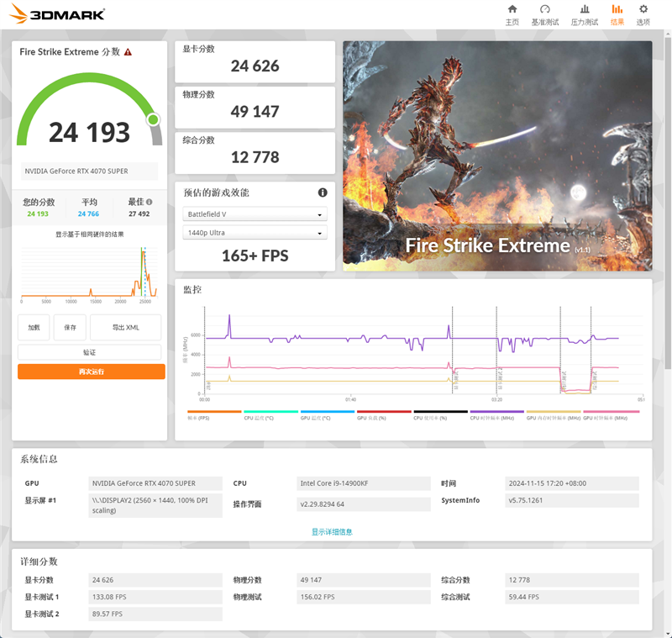Open the Battlefield V game dropdown

click(x=255, y=214)
